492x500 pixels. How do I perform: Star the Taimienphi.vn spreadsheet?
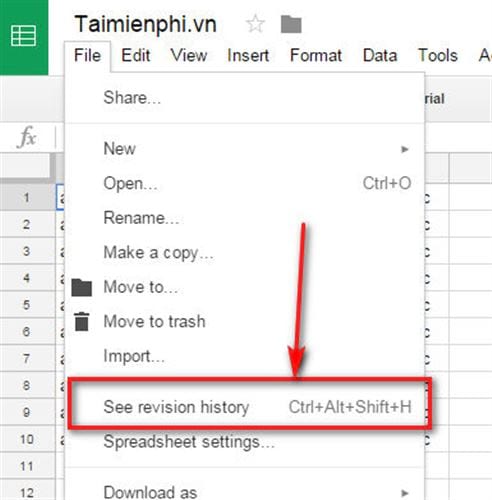pyautogui.click(x=255, y=24)
